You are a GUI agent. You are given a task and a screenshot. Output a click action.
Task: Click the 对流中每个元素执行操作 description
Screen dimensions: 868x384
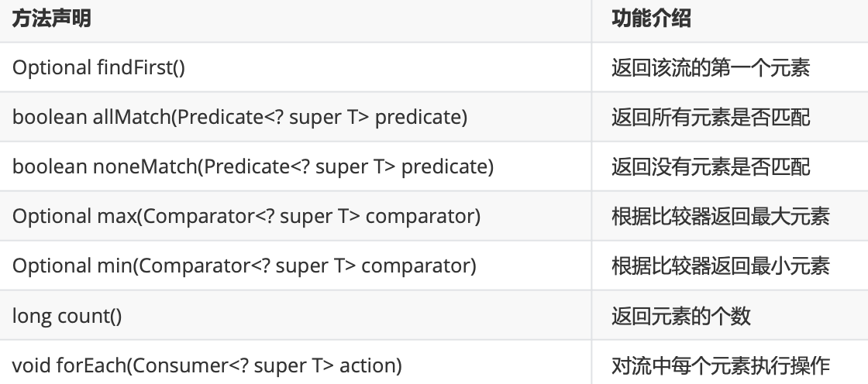tap(721, 365)
